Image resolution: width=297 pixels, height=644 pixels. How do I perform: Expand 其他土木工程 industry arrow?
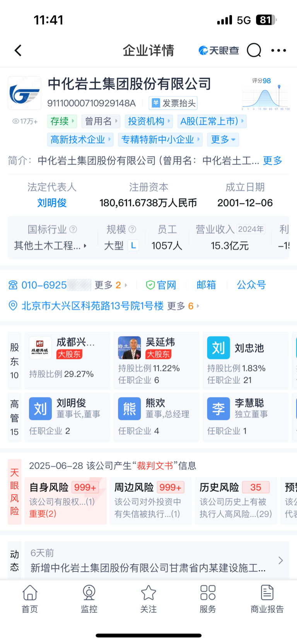85,246
